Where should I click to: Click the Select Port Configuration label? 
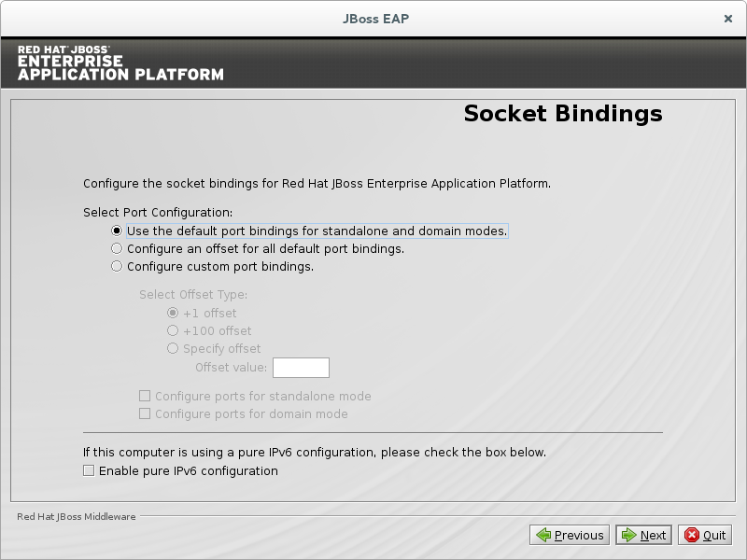[158, 212]
